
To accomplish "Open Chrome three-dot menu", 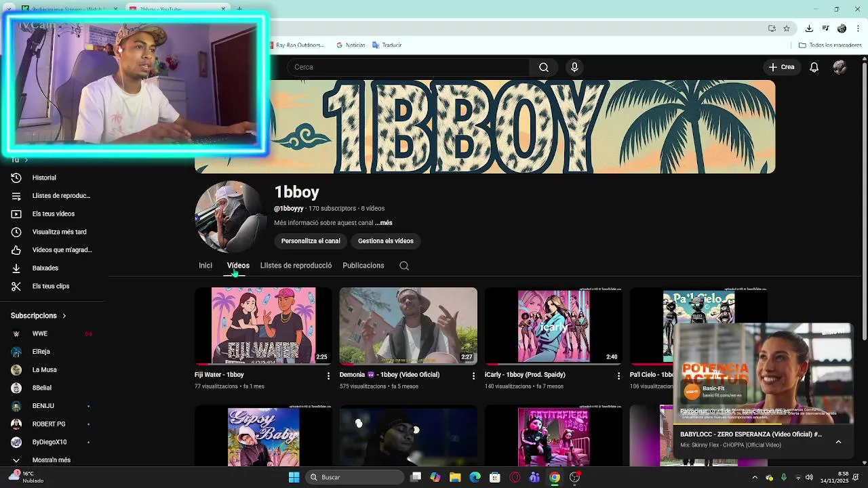I will [x=857, y=28].
